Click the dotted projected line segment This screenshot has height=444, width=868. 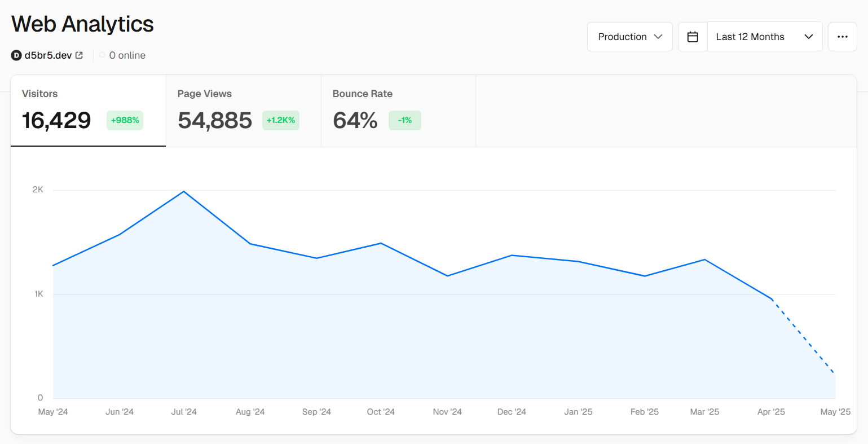coord(804,336)
